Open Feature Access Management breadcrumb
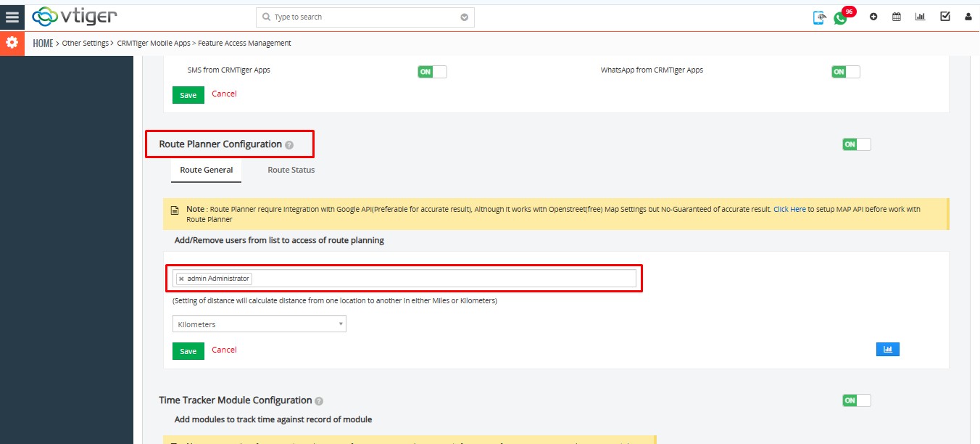This screenshot has width=980, height=444. pos(244,44)
